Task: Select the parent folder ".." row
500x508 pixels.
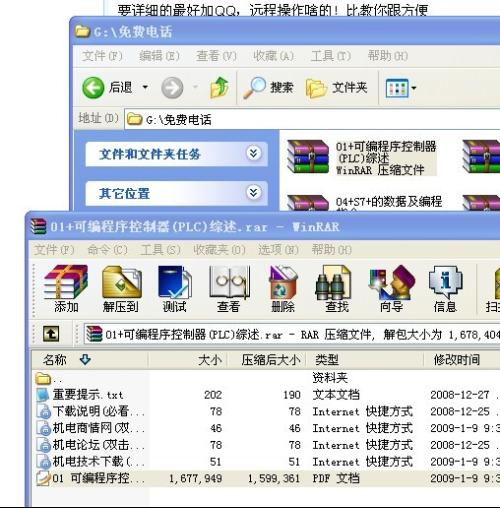Action: (x=266, y=378)
